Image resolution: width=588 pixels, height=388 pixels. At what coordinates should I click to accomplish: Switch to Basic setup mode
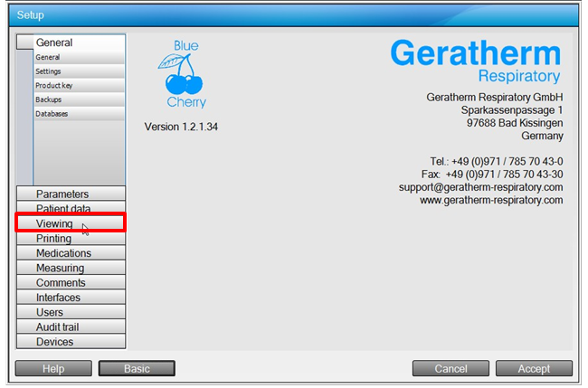point(137,368)
